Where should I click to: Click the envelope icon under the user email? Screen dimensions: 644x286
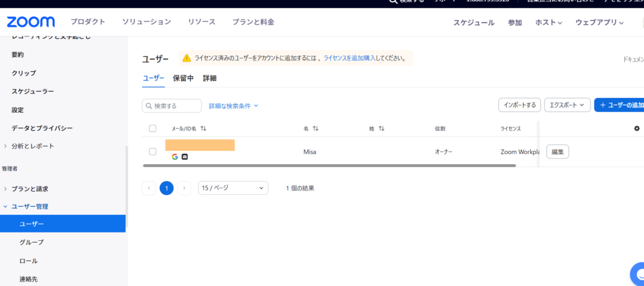[185, 157]
